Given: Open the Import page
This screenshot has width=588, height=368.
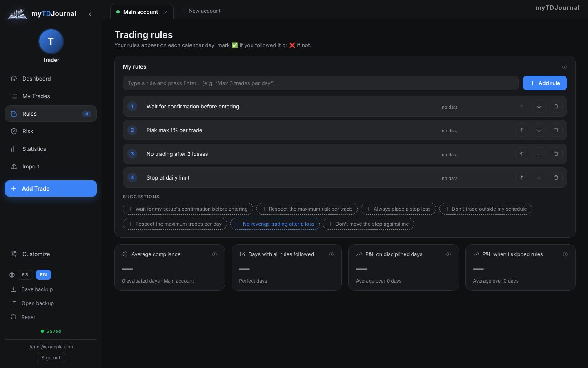Looking at the screenshot, I should pyautogui.click(x=51, y=166).
